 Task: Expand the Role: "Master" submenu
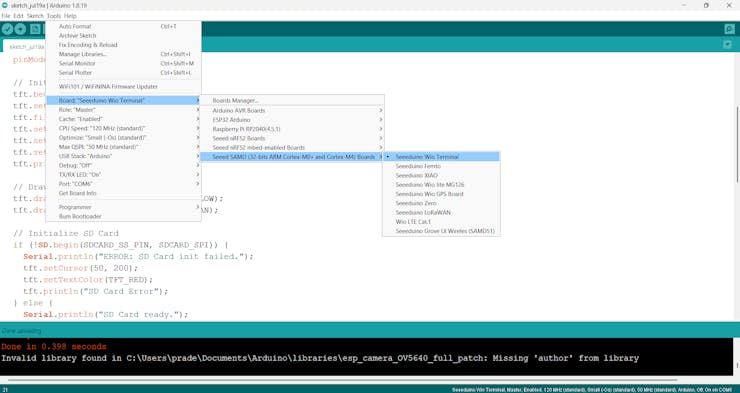(x=123, y=110)
